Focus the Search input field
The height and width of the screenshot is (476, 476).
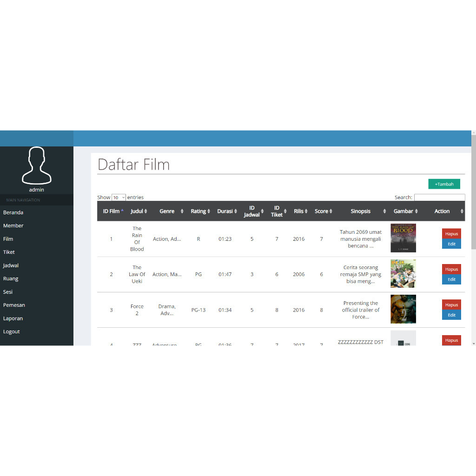pyautogui.click(x=440, y=197)
